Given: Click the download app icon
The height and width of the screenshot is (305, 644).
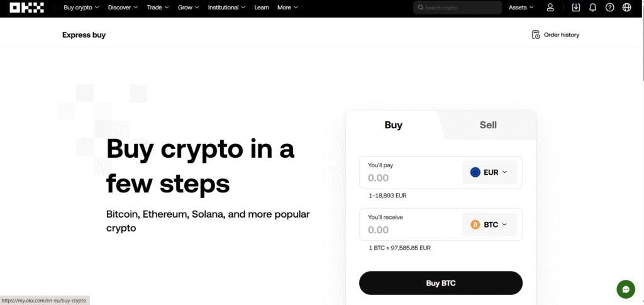Looking at the screenshot, I should (x=576, y=8).
